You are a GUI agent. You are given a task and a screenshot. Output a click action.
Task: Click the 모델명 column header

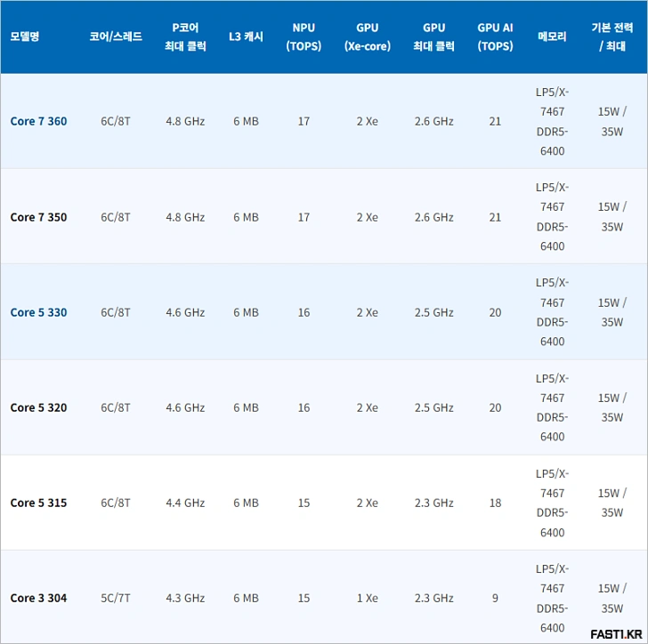25,36
